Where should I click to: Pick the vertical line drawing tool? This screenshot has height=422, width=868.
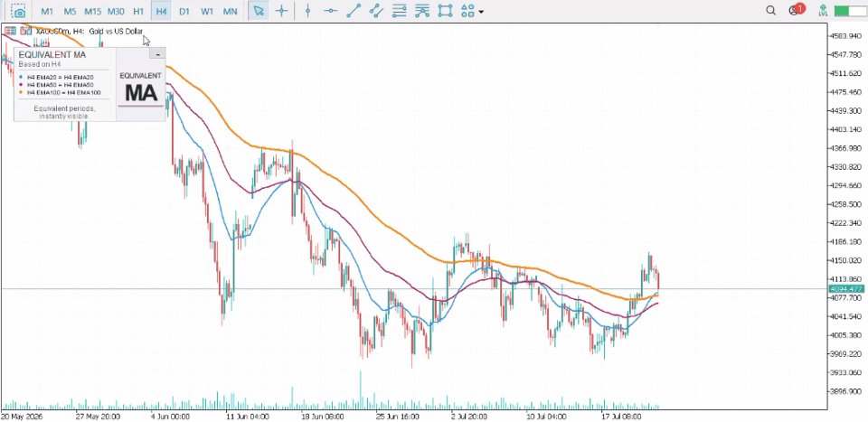coord(307,11)
